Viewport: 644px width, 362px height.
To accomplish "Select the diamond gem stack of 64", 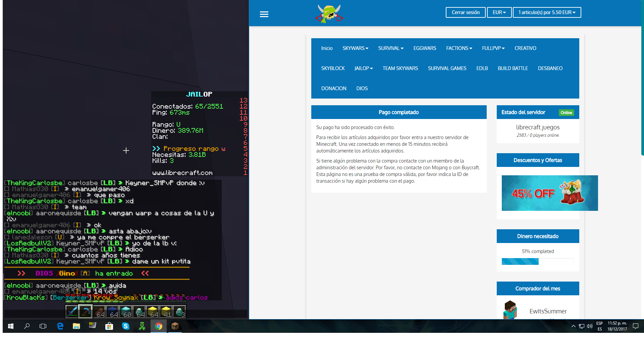I will (139, 312).
